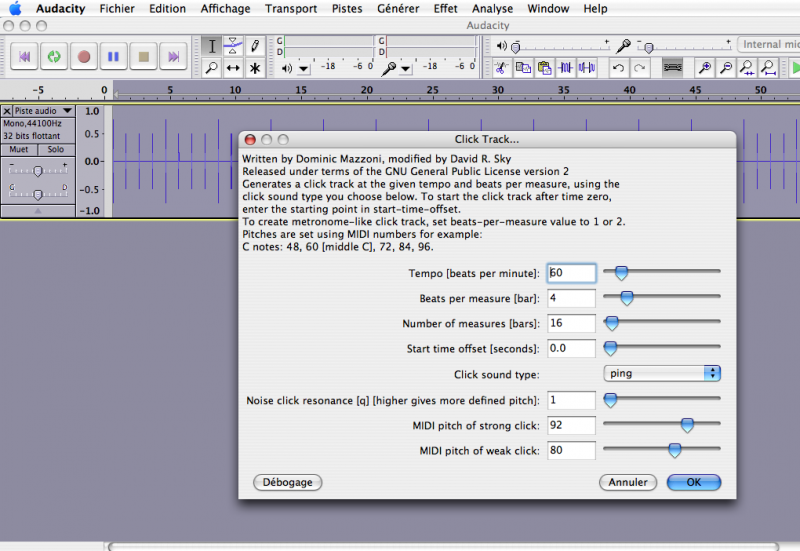Screen dimensions: 800x551
Task: Open the Apple system menu
Action: click(x=16, y=9)
